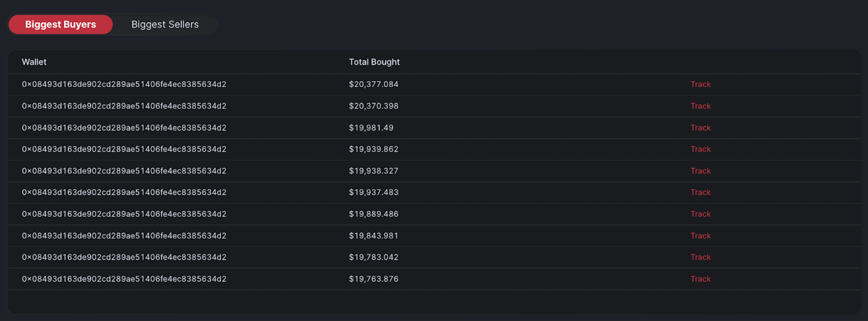The image size is (868, 321).
Task: Switch to the Biggest Buyers tab
Action: pyautogui.click(x=61, y=24)
